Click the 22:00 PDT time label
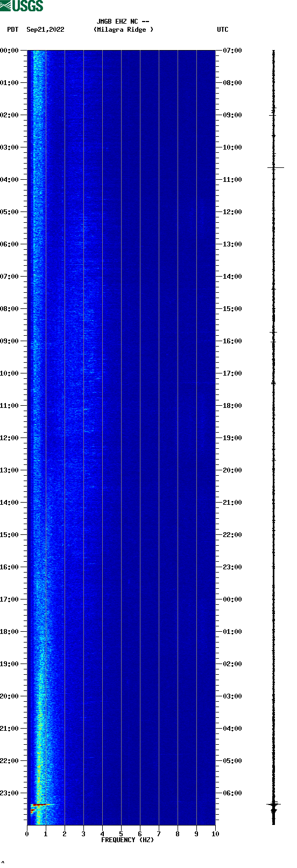Image resolution: width=297 pixels, height=868 pixels. [x=9, y=761]
